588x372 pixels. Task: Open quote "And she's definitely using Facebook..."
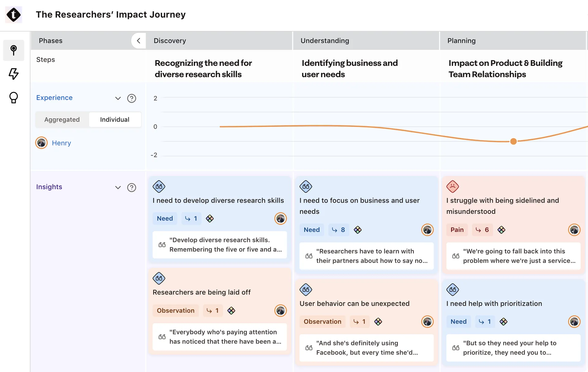pyautogui.click(x=367, y=348)
